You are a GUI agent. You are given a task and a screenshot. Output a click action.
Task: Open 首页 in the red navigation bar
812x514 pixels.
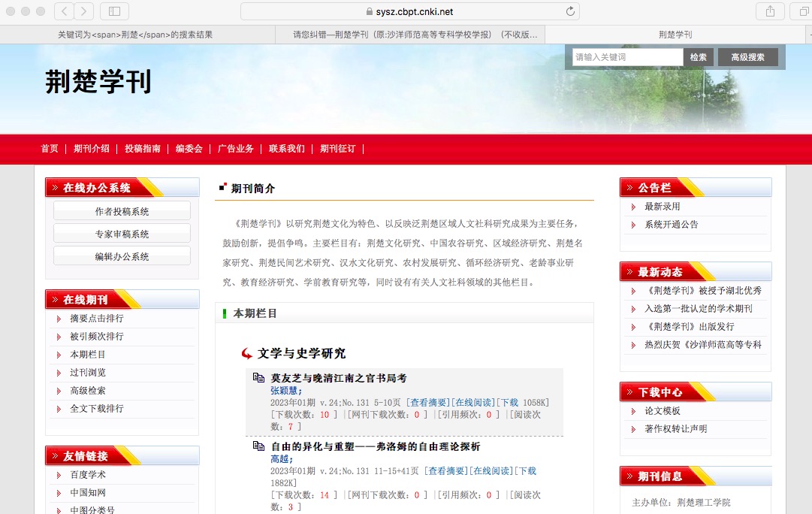click(x=50, y=149)
